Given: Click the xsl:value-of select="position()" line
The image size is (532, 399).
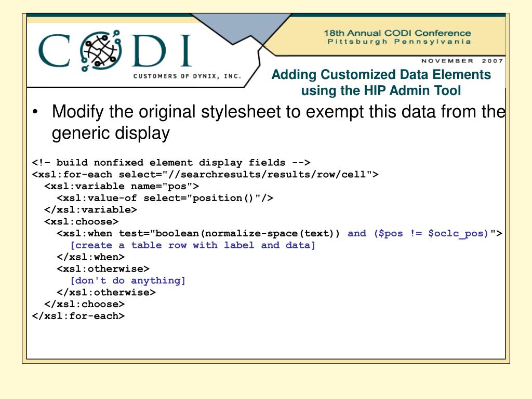Looking at the screenshot, I should pyautogui.click(x=165, y=198).
